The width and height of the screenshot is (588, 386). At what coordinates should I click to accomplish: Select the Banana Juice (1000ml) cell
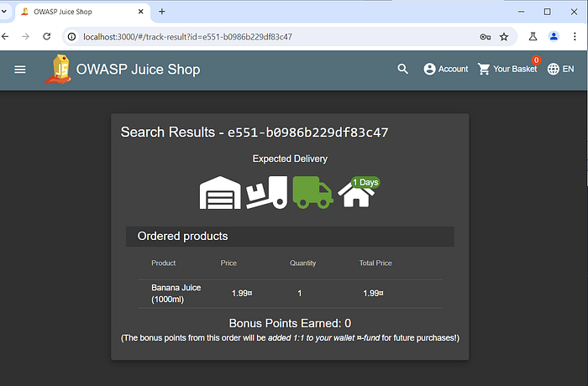pyautogui.click(x=176, y=294)
